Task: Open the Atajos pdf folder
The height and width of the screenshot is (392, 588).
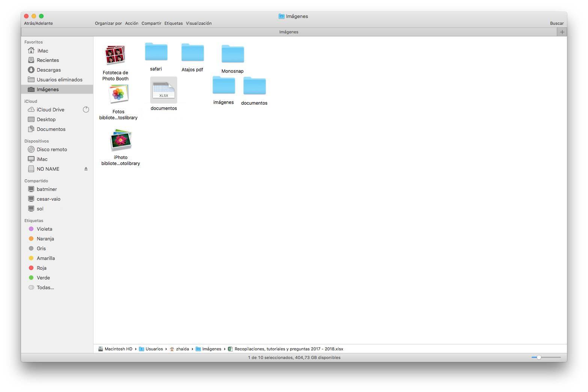Action: (192, 52)
